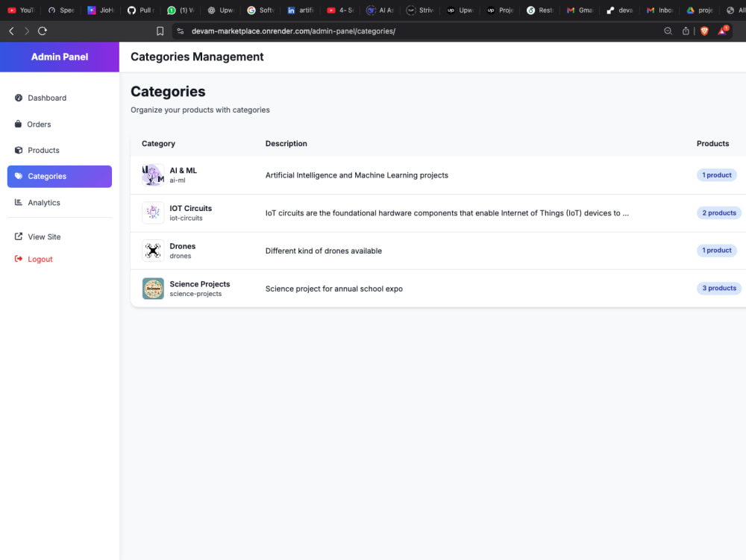The image size is (746, 560).
Task: Click the View Site external-link icon
Action: point(19,236)
